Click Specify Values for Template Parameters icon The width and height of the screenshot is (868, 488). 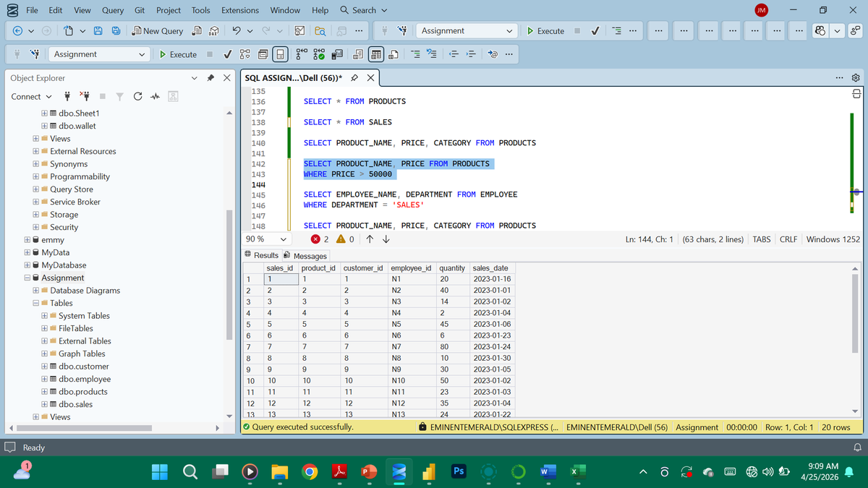pos(493,54)
